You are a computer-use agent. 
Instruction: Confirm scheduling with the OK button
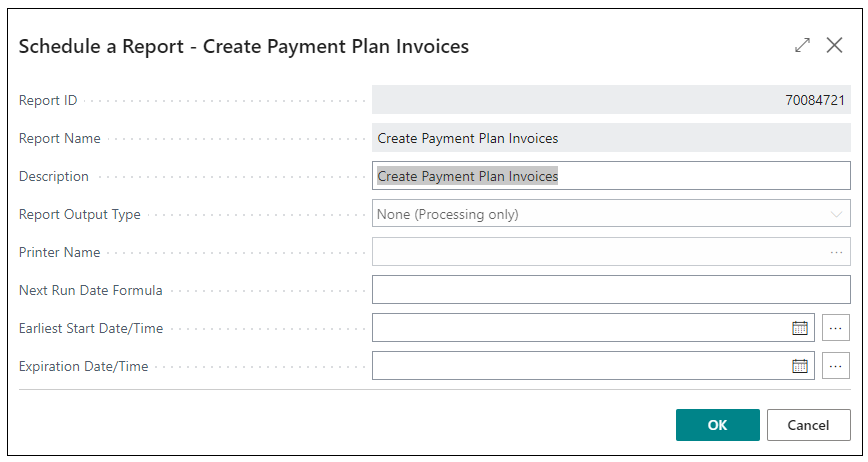(717, 425)
